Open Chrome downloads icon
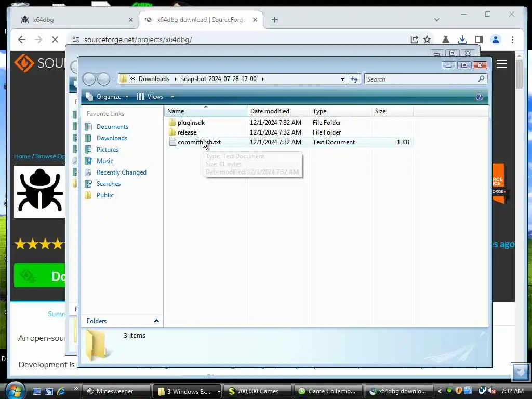This screenshot has width=532, height=399. pyautogui.click(x=462, y=39)
